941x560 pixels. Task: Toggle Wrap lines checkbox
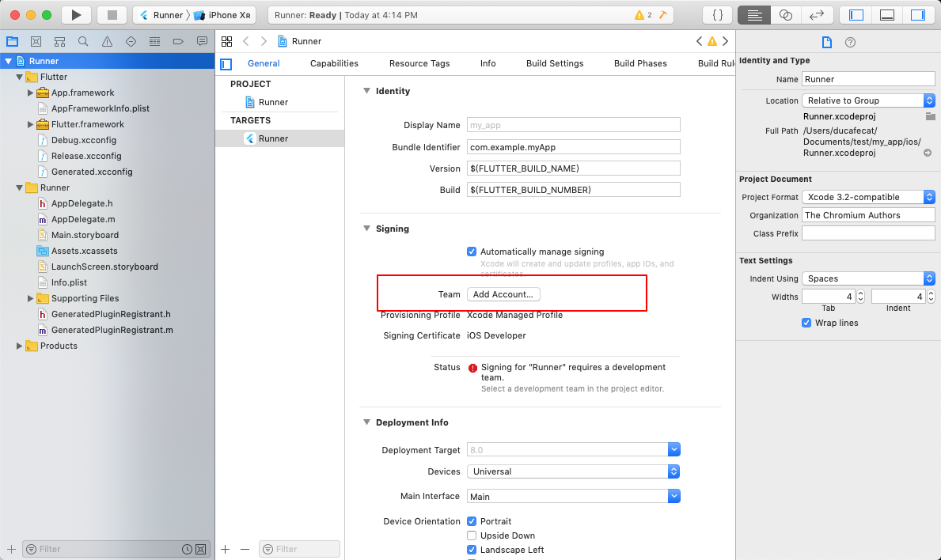(x=806, y=324)
